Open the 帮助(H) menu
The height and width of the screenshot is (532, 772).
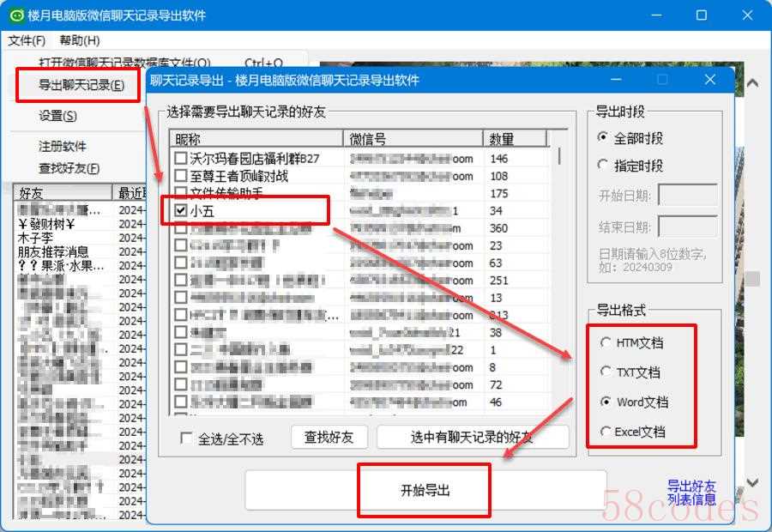pos(80,41)
